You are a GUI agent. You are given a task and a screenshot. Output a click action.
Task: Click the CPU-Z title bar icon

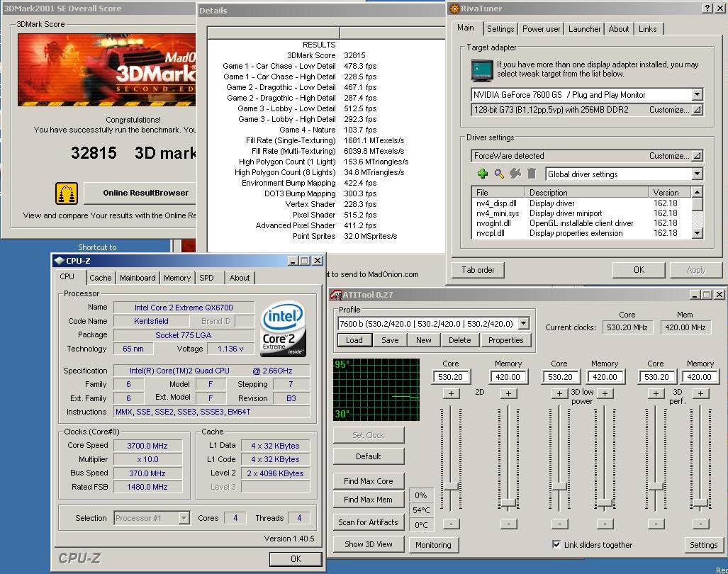pos(59,261)
